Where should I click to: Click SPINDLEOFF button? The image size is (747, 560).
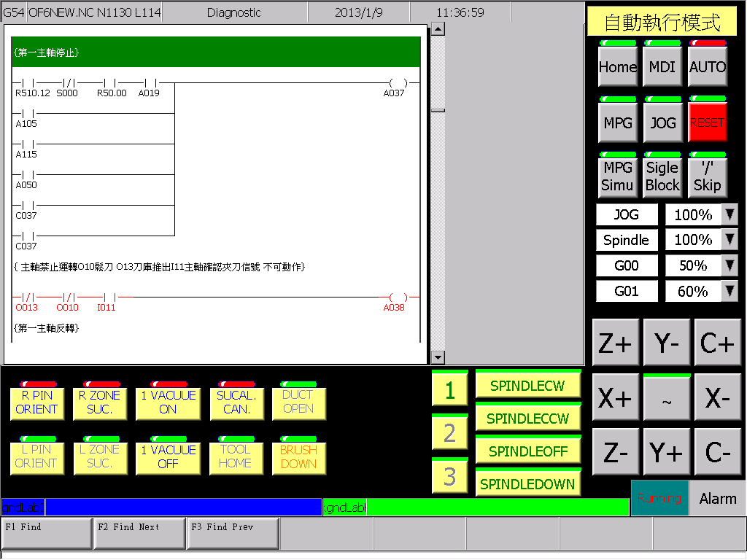tap(528, 450)
